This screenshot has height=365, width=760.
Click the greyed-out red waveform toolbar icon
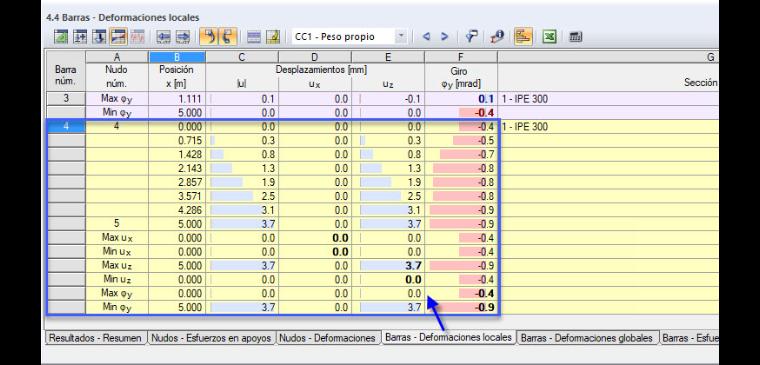click(138, 36)
